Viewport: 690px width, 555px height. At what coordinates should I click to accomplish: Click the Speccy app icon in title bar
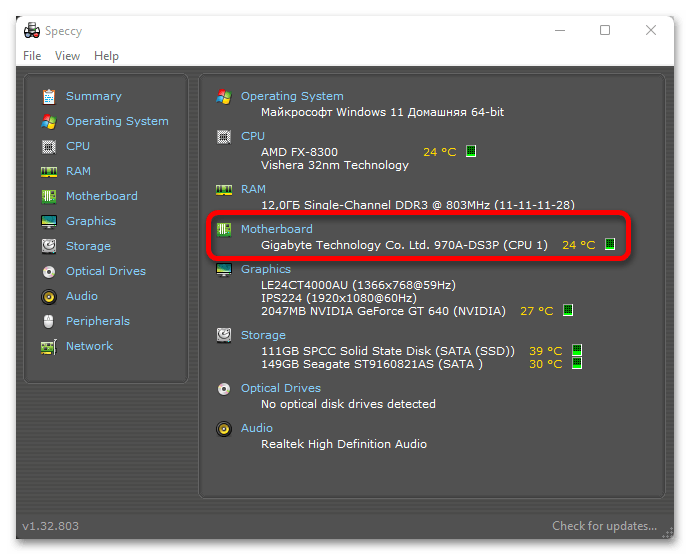(x=32, y=31)
